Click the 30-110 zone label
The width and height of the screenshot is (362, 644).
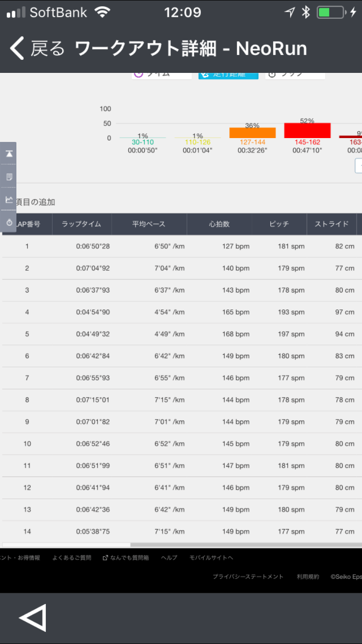pyautogui.click(x=142, y=142)
